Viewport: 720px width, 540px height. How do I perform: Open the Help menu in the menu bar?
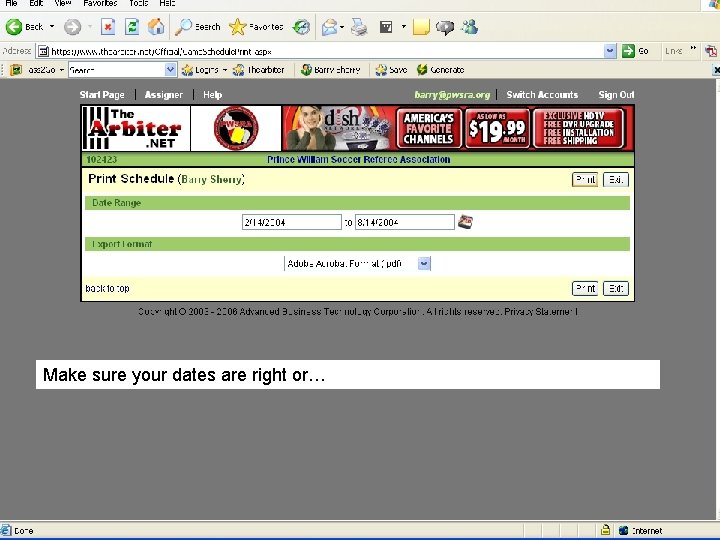[167, 3]
